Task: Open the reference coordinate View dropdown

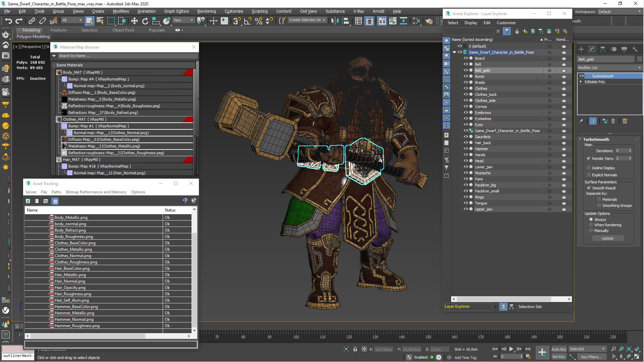Action: click(x=183, y=20)
